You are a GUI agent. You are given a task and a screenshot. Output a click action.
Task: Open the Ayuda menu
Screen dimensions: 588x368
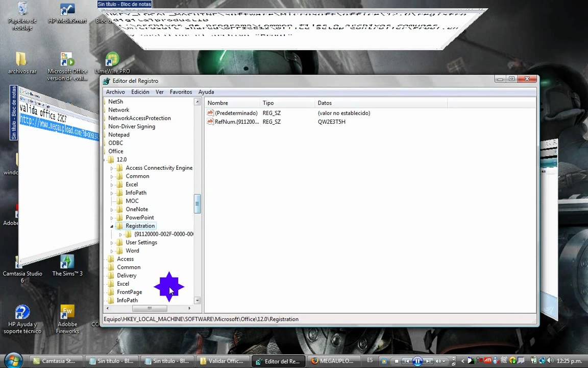pyautogui.click(x=206, y=92)
